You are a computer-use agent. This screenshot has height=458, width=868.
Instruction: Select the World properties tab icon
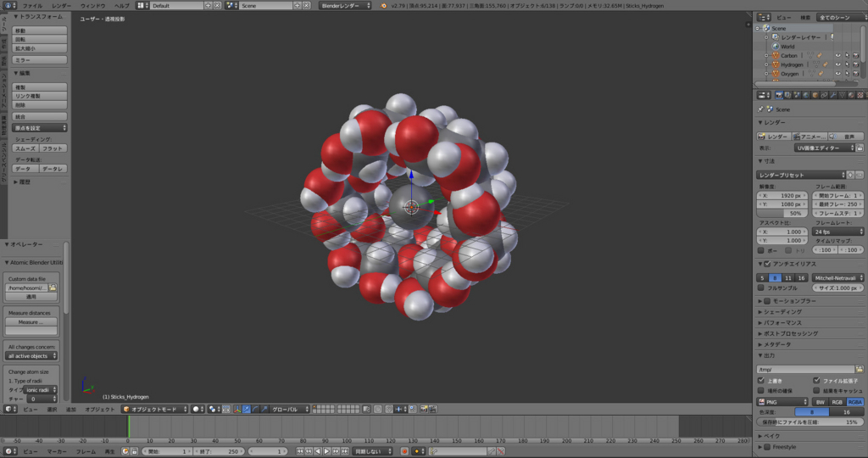tap(806, 95)
